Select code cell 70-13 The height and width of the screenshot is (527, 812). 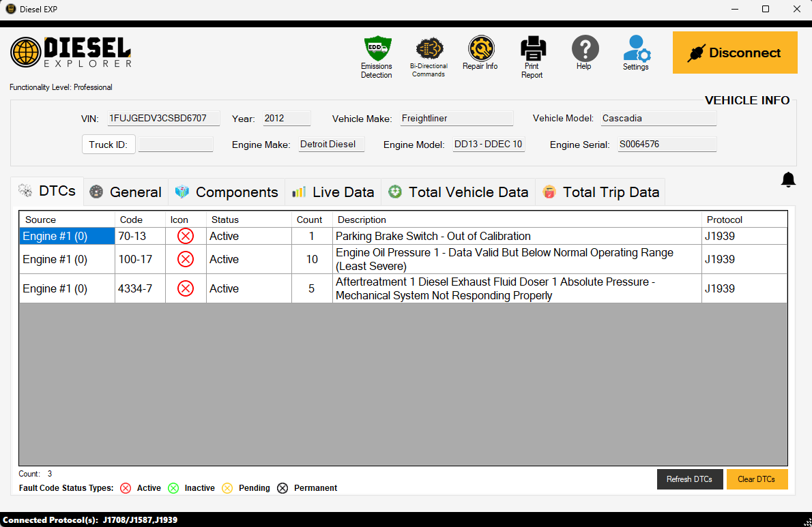click(x=140, y=236)
